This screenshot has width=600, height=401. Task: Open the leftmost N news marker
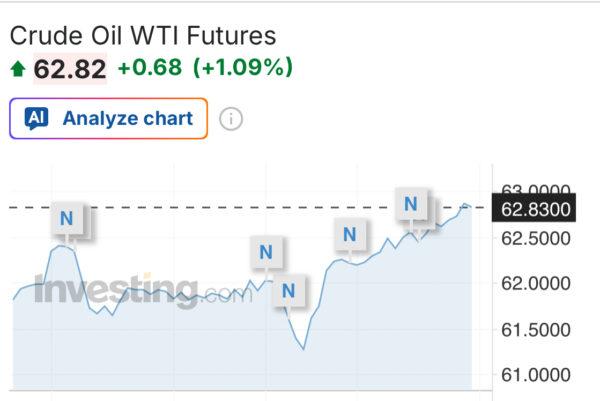coord(67,219)
